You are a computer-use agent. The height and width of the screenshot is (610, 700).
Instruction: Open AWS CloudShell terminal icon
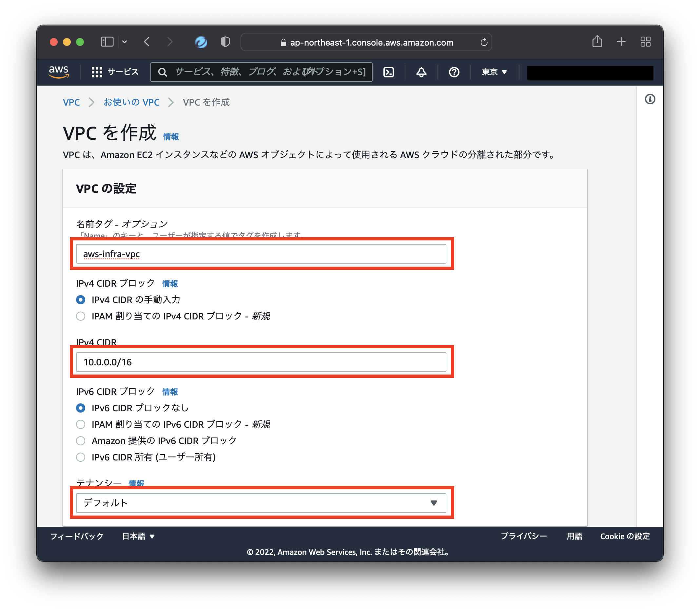coord(388,72)
